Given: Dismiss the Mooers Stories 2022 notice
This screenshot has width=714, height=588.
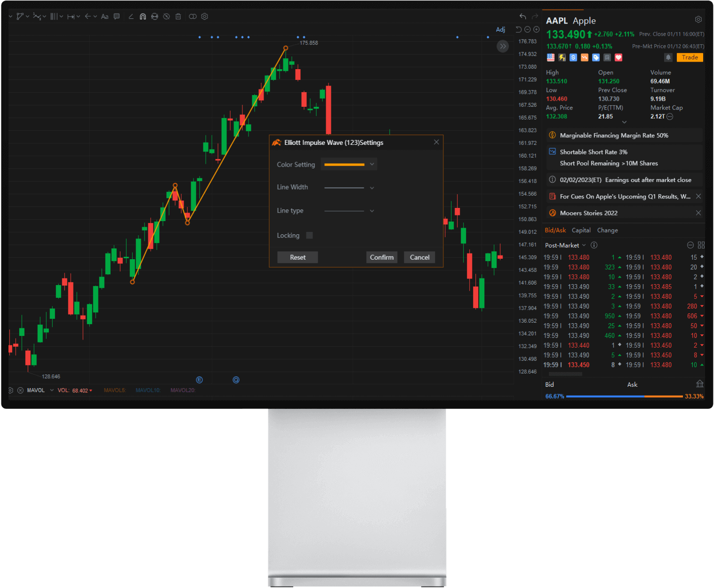Looking at the screenshot, I should pos(698,213).
